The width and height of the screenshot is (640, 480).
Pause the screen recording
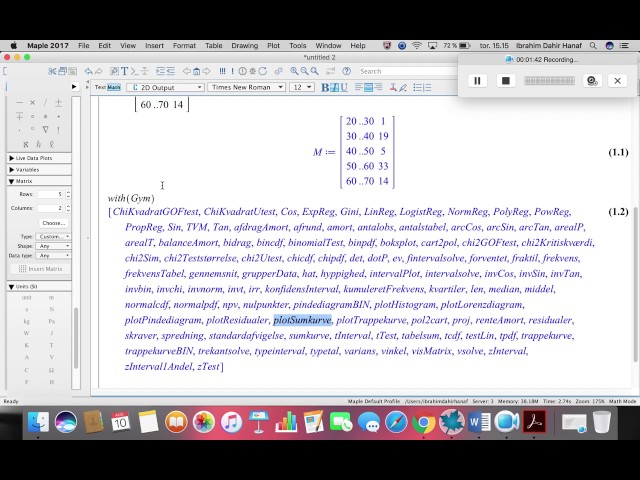point(477,81)
